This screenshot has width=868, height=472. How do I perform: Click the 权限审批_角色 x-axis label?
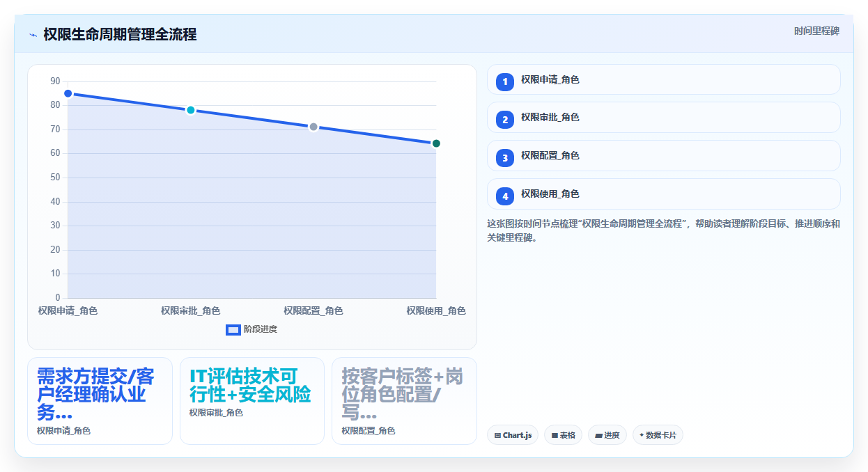point(190,311)
